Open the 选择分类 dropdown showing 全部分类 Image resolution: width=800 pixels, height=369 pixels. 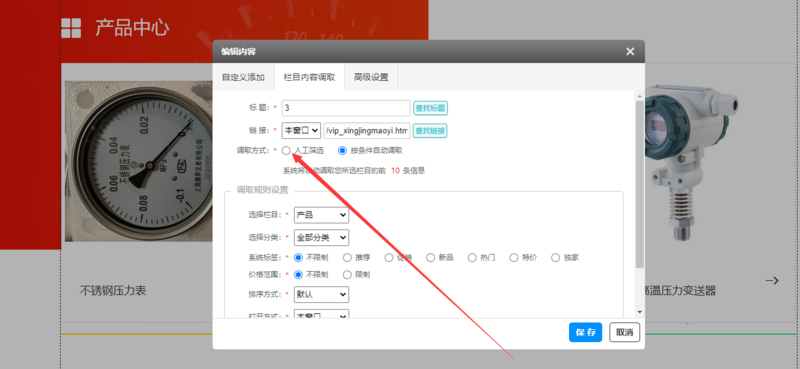click(x=321, y=237)
